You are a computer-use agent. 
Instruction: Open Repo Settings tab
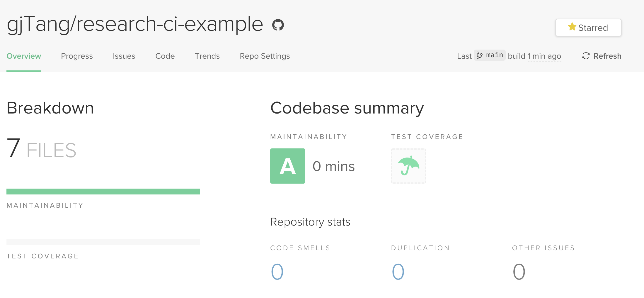[265, 56]
